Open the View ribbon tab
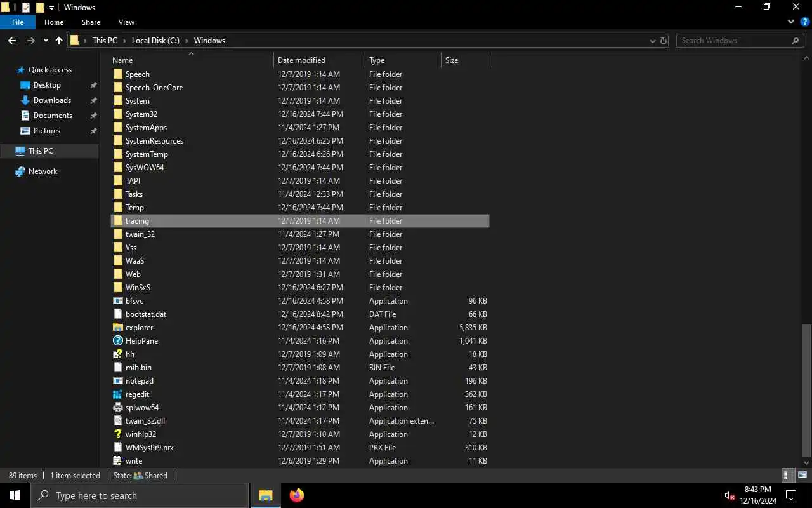 click(x=126, y=22)
